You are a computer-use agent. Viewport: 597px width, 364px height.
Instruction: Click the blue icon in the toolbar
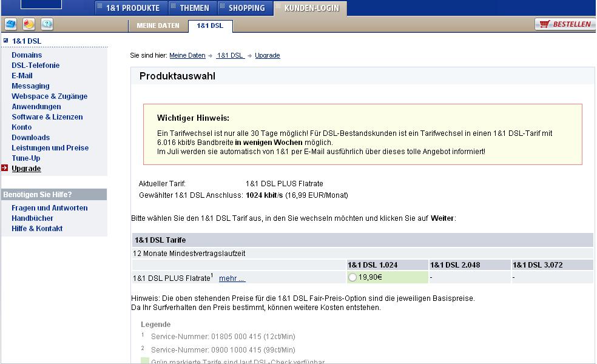(11, 24)
